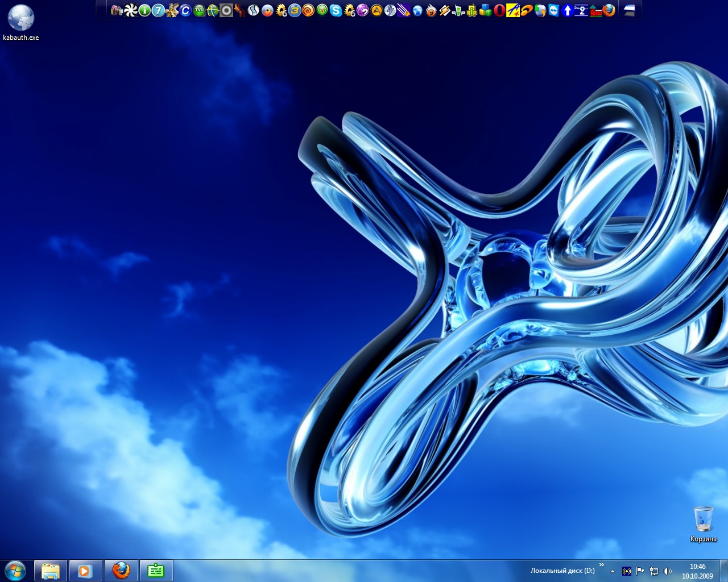This screenshot has height=582, width=728.
Task: Click the blue up-arrow circle dock icon
Action: click(568, 10)
